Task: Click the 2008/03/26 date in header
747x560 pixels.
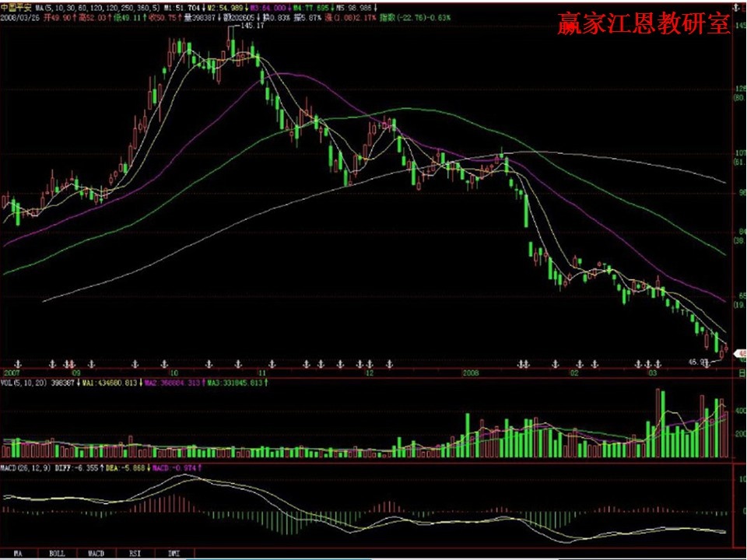Action: pos(18,16)
